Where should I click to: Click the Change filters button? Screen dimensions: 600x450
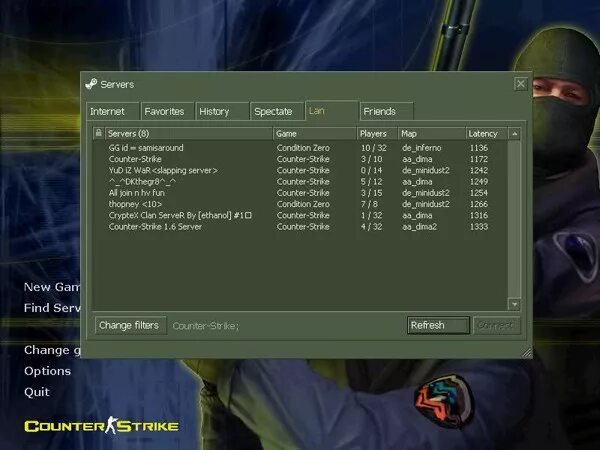pos(130,325)
